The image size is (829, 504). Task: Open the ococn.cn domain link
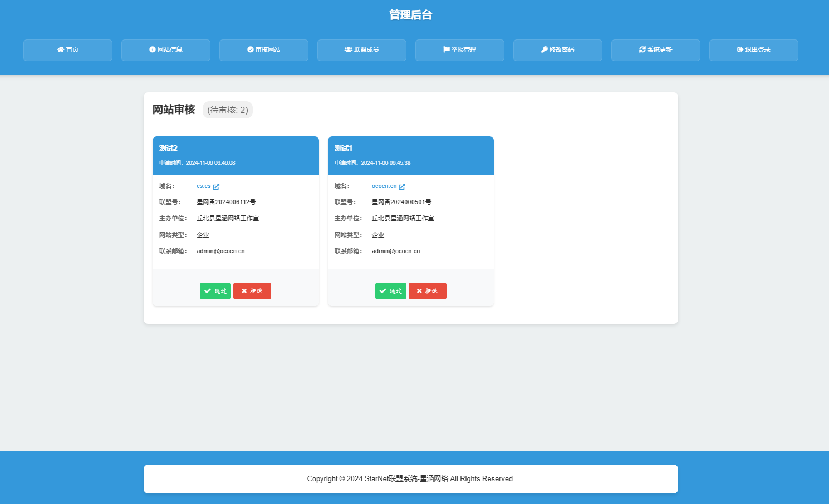pyautogui.click(x=384, y=186)
